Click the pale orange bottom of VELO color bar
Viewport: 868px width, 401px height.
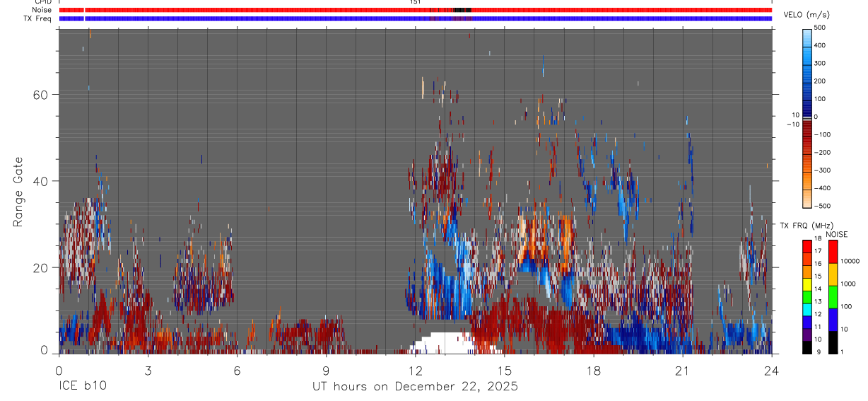tap(807, 199)
